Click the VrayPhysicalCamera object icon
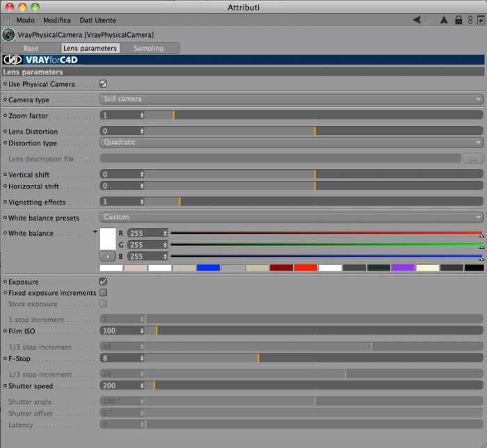Image resolution: width=487 pixels, height=448 pixels. (x=8, y=35)
